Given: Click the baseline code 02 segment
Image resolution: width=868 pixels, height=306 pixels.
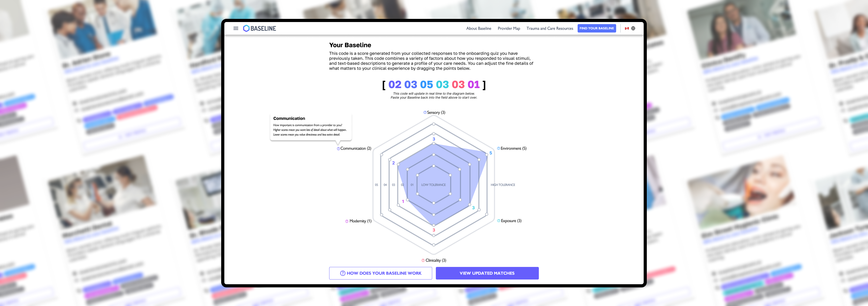Looking at the screenshot, I should click(x=395, y=85).
